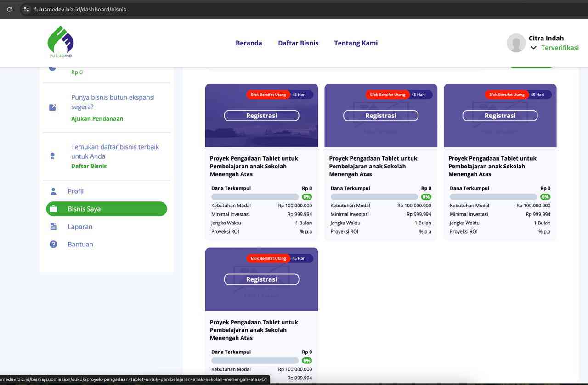The image size is (588, 385).
Task: Click Efek Bersifat Utang badge on second card
Action: click(388, 95)
